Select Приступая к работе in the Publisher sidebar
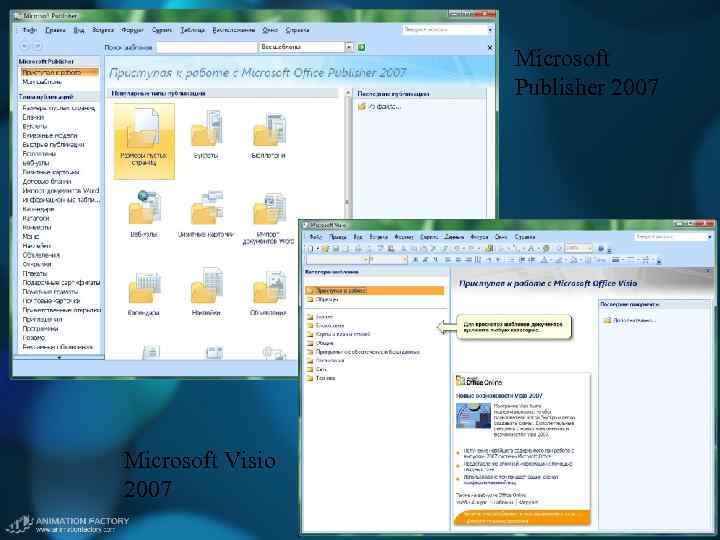The image size is (720, 540). point(60,73)
